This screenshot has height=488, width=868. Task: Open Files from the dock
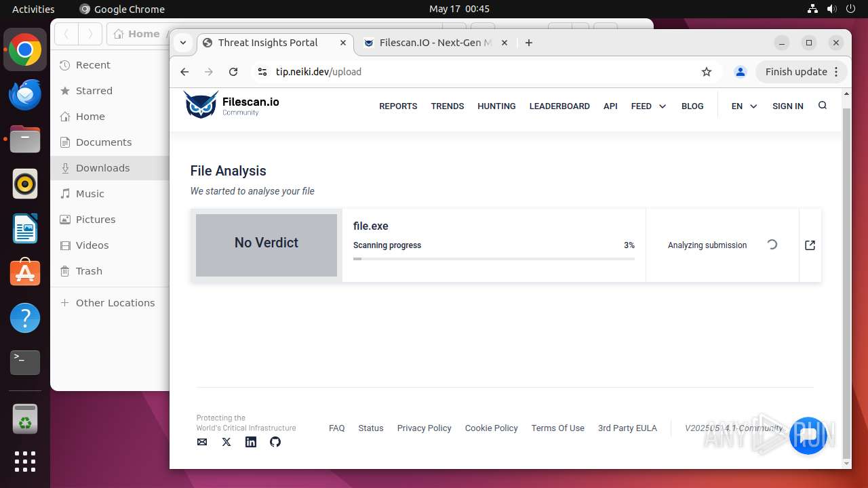(x=25, y=140)
